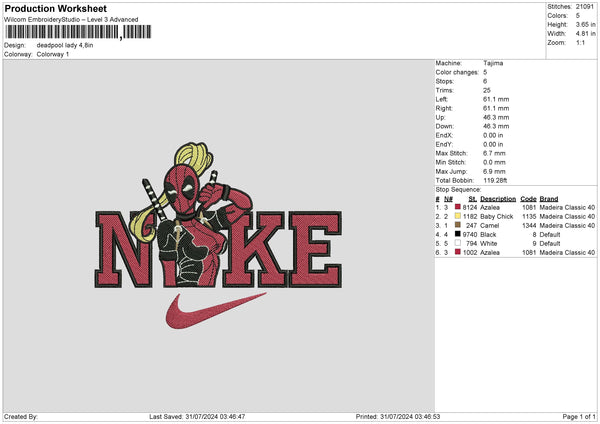Click the '61.1 mm' value beside Left
The image size is (600, 424).
click(496, 99)
